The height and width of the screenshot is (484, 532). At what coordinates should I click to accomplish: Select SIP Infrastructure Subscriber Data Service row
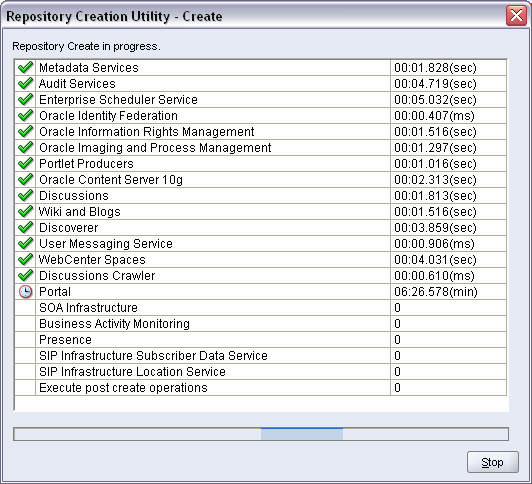click(261, 355)
